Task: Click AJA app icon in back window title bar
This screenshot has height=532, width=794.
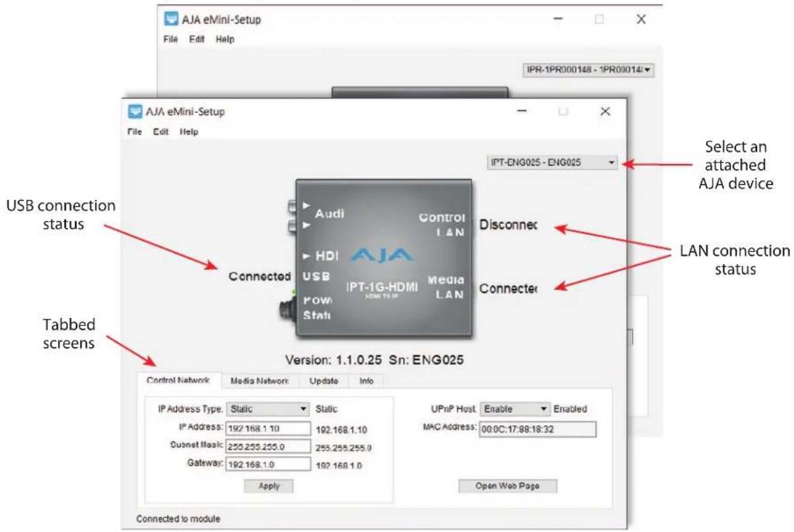Action: pyautogui.click(x=171, y=20)
